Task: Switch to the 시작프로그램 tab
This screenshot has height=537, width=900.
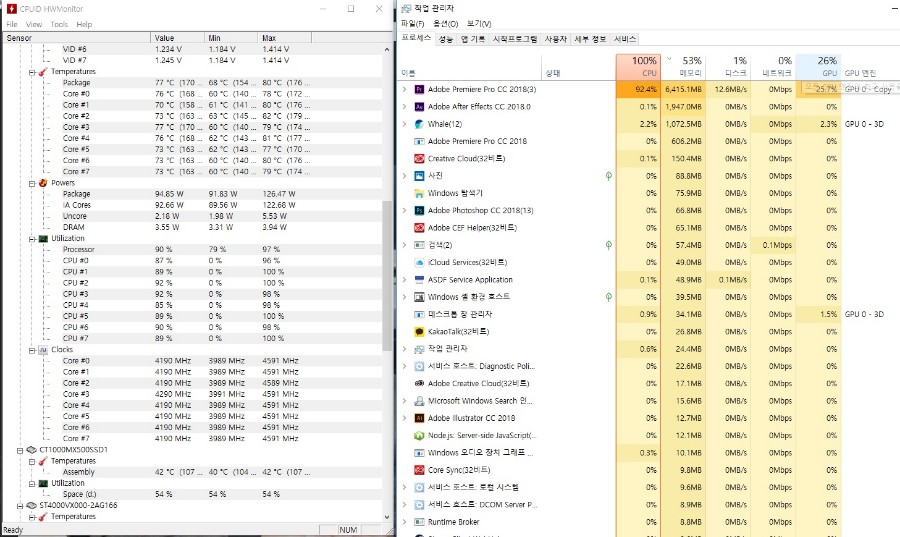Action: pyautogui.click(x=514, y=39)
